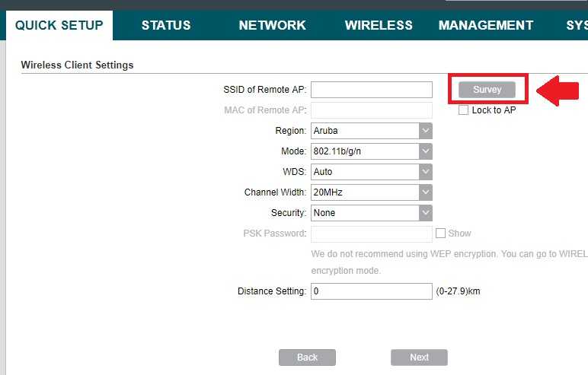Toggle the Show password checkbox

coord(440,234)
